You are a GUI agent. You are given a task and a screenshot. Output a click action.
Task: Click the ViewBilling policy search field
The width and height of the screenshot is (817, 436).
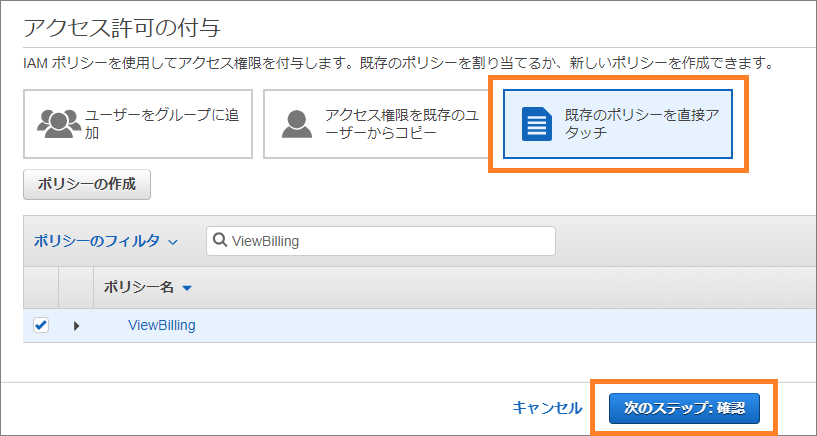tap(381, 241)
